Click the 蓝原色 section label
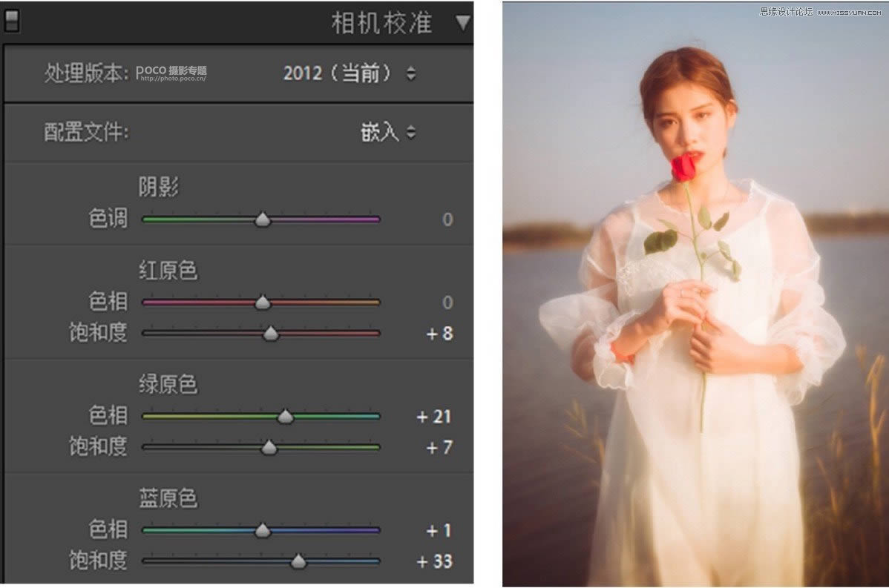Screen dimensions: 889x588 (x=168, y=498)
